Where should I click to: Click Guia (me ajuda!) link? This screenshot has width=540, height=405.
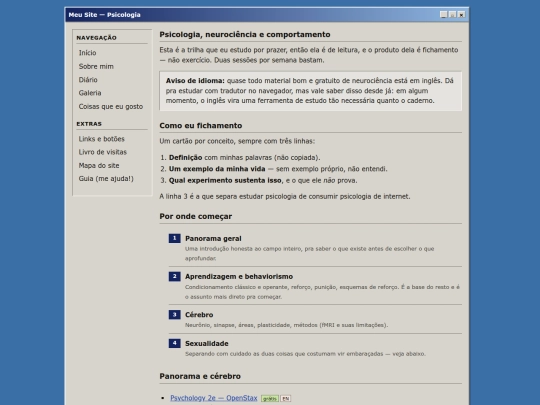click(x=106, y=178)
